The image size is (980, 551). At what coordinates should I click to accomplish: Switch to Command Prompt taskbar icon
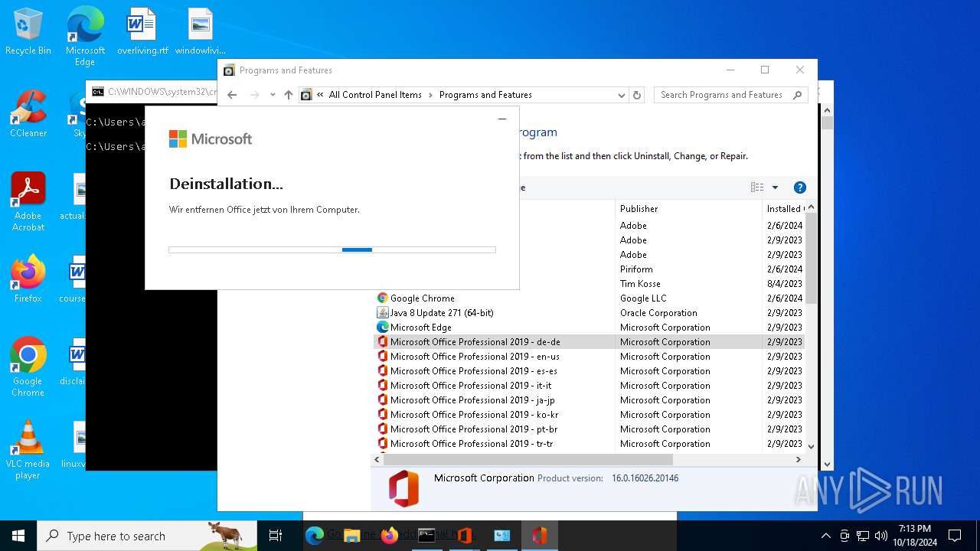[426, 536]
